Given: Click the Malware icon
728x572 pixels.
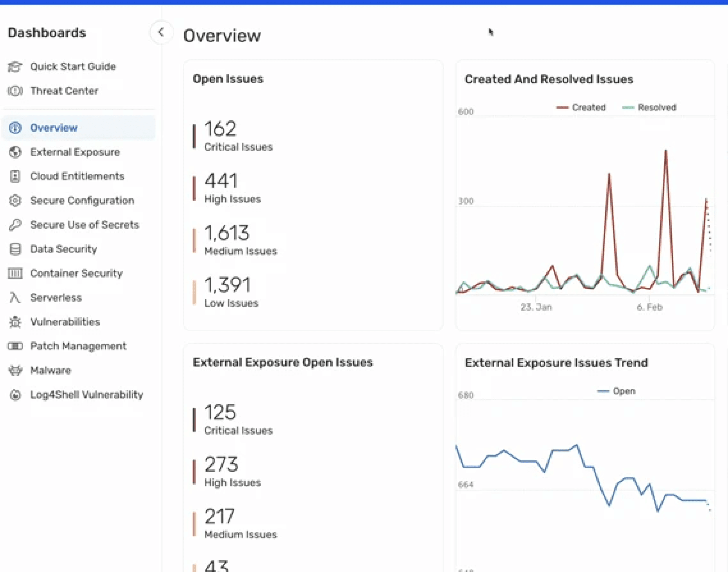Looking at the screenshot, I should click(x=15, y=370).
